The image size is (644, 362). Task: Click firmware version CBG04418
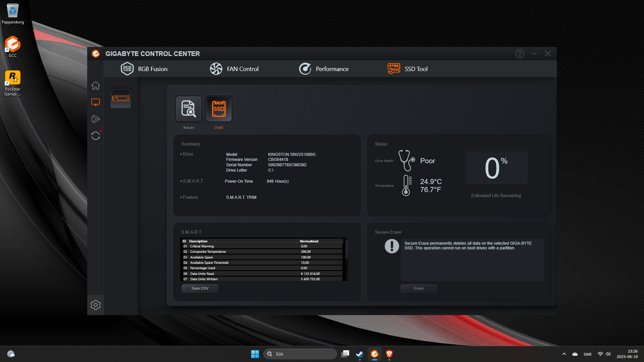click(x=278, y=160)
